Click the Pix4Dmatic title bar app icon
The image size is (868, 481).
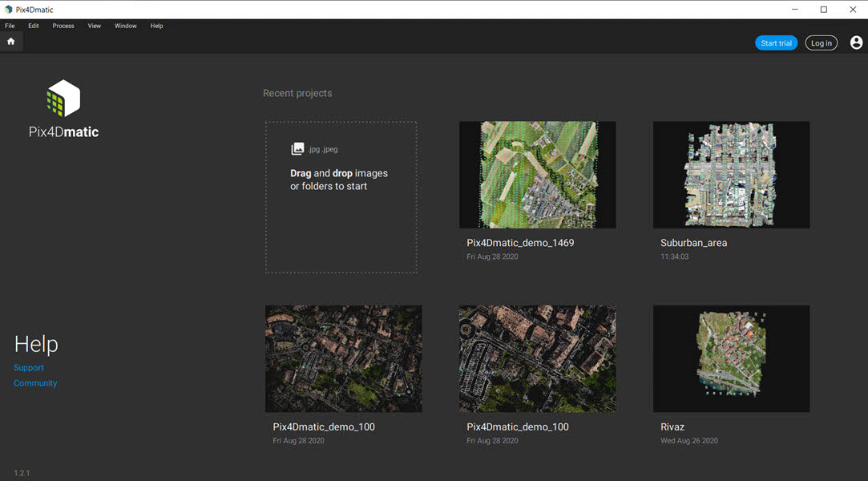(8, 10)
